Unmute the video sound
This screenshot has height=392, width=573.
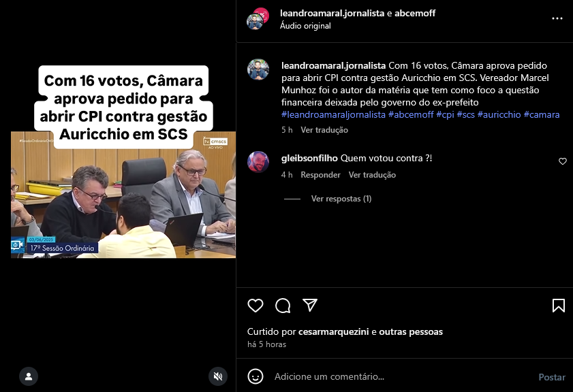point(218,376)
